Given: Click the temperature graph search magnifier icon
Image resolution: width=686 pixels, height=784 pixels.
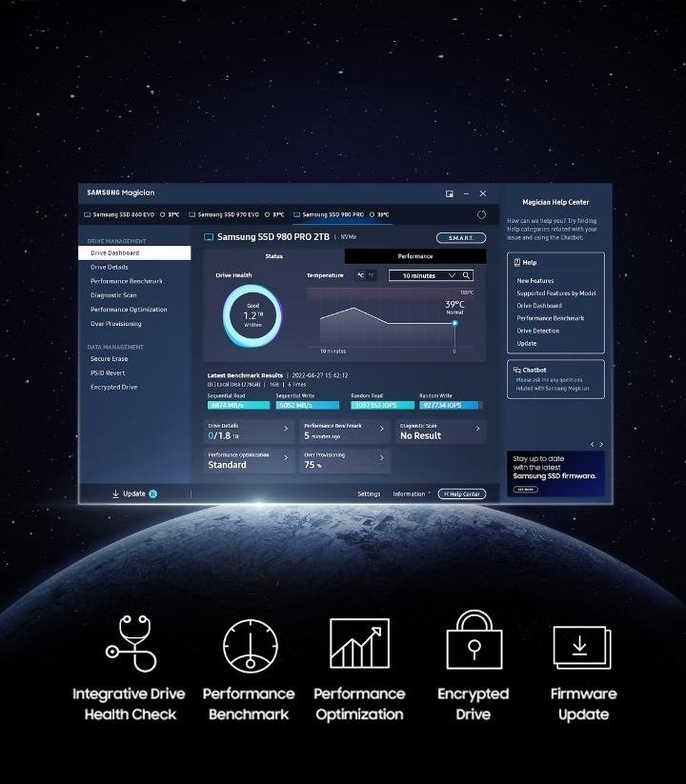Looking at the screenshot, I should point(466,275).
